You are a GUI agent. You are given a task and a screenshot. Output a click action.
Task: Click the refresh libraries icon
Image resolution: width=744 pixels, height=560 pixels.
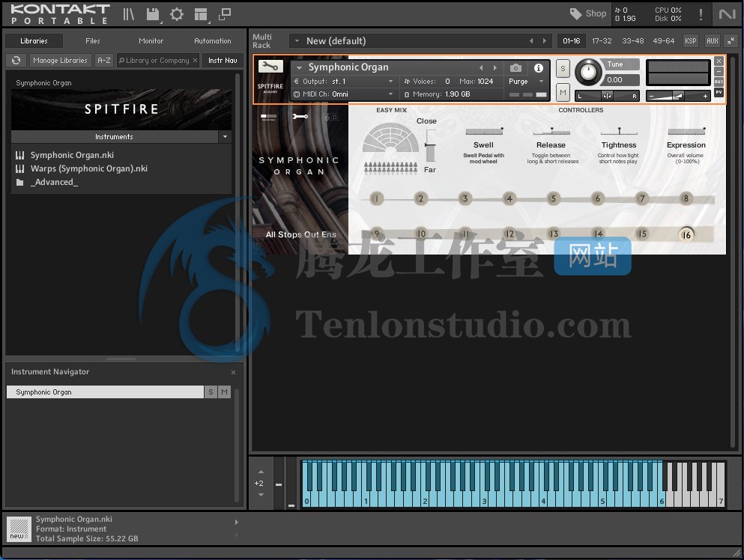[16, 60]
